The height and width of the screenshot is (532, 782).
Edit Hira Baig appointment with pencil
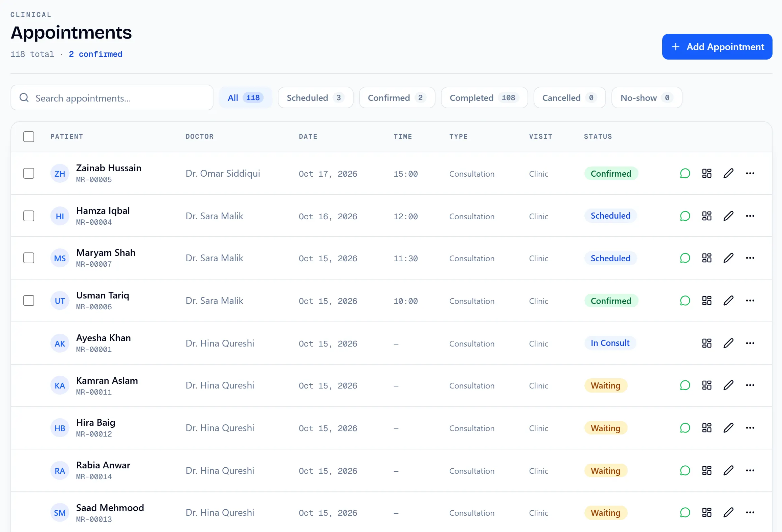(x=728, y=428)
